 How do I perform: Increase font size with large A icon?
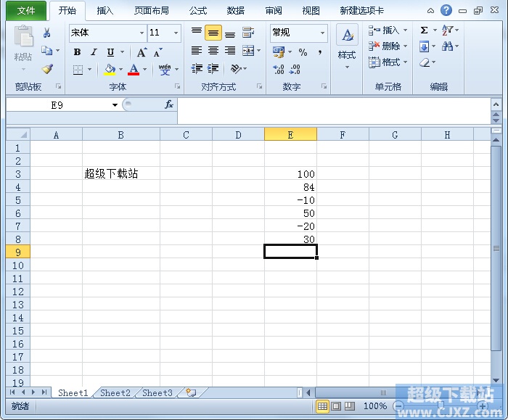pos(142,52)
